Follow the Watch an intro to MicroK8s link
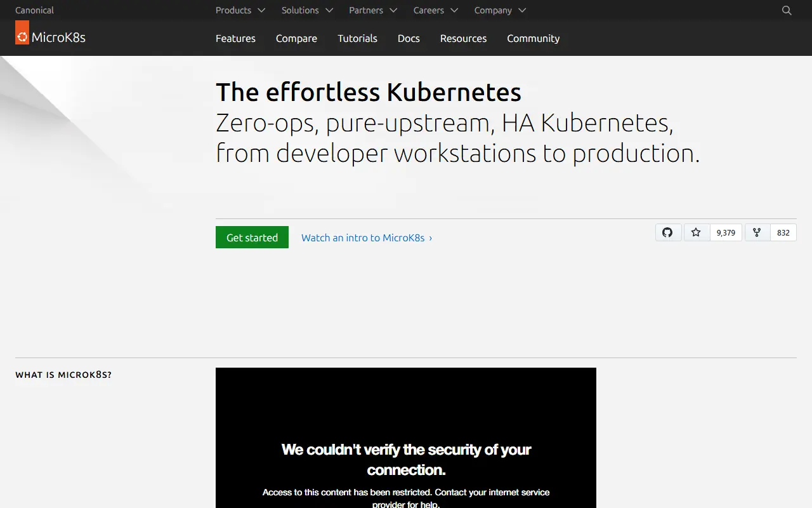 367,237
